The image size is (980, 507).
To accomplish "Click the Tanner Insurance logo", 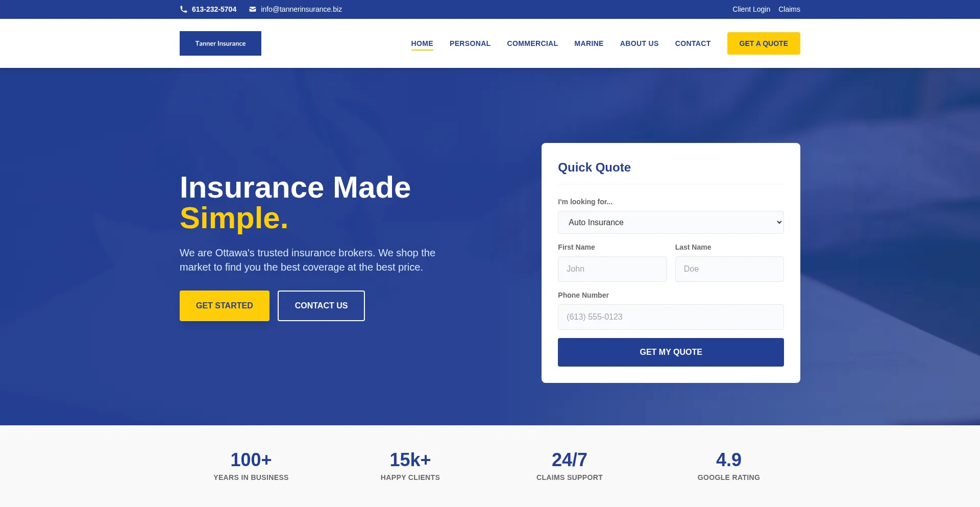I will (220, 43).
